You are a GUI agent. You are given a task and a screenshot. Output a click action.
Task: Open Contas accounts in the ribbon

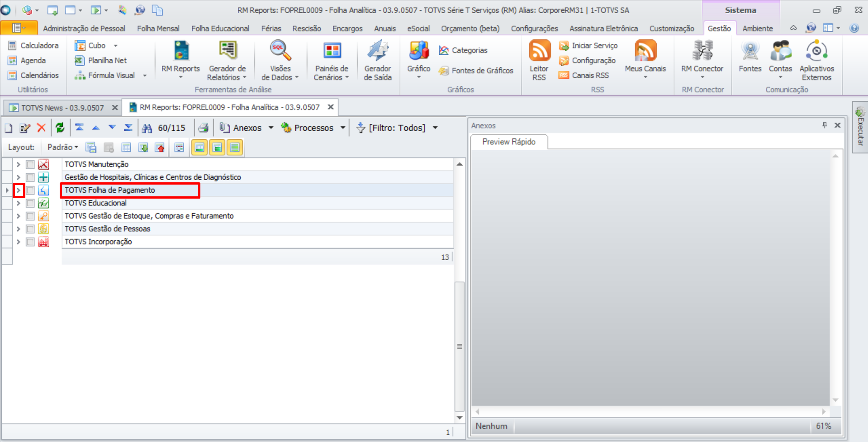[780, 59]
